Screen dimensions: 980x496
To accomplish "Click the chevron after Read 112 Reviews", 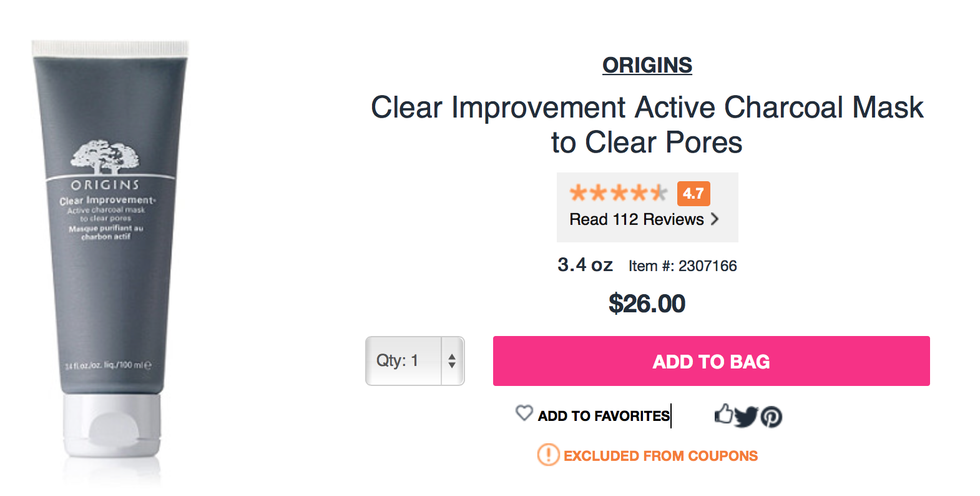I will tap(715, 219).
